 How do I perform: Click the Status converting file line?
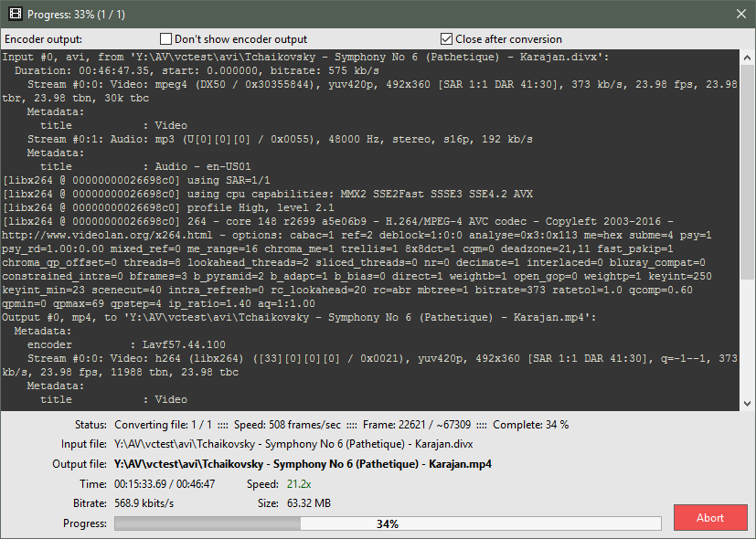[x=341, y=425]
